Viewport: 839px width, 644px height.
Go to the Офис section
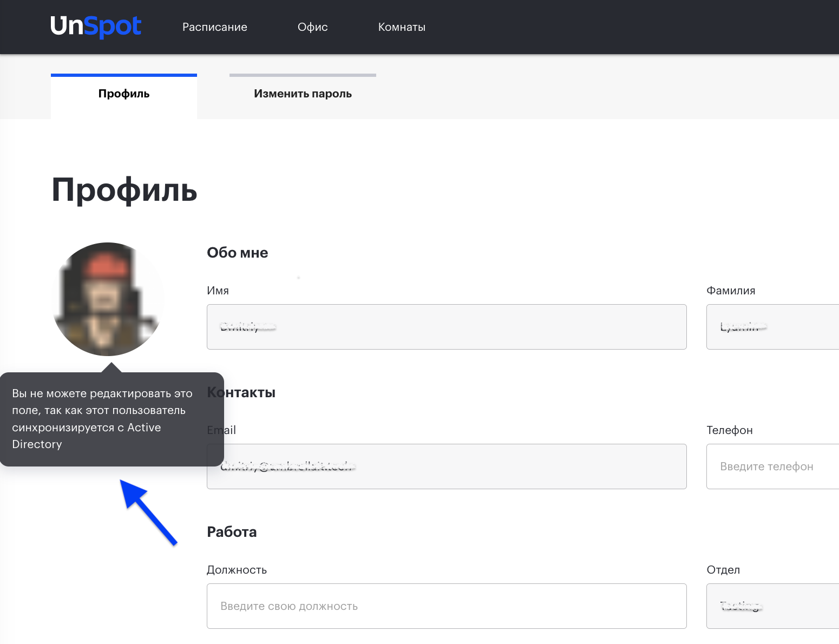312,27
